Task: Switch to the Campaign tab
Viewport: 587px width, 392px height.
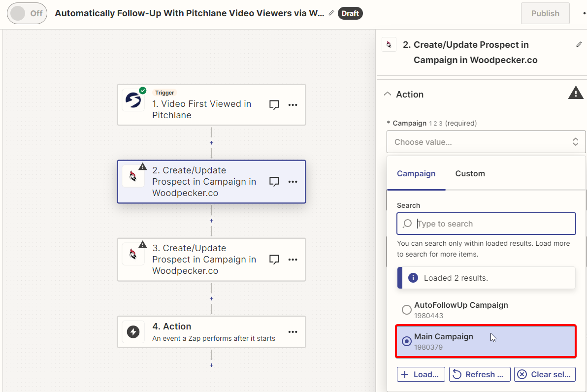Action: (416, 174)
